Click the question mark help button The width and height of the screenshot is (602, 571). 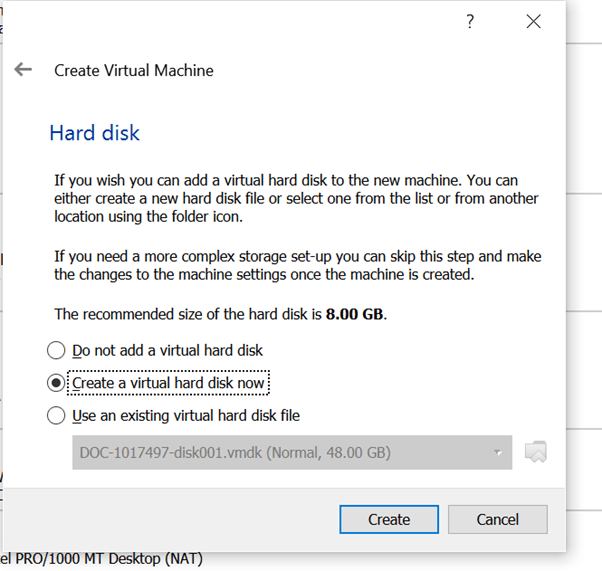tap(470, 22)
